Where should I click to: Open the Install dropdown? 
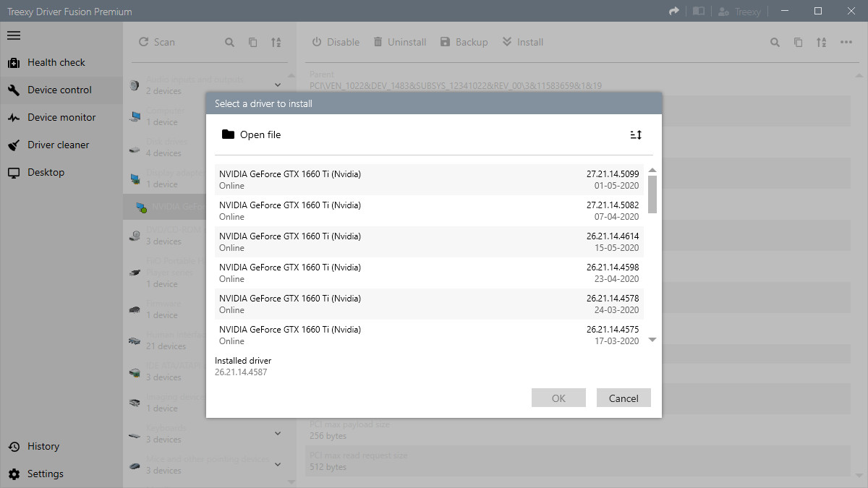click(x=522, y=42)
